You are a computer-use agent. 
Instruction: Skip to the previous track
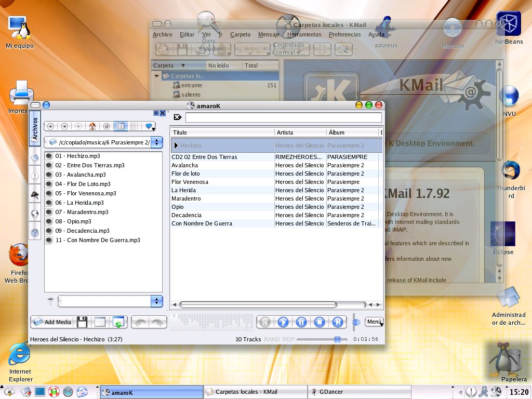pyautogui.click(x=265, y=322)
